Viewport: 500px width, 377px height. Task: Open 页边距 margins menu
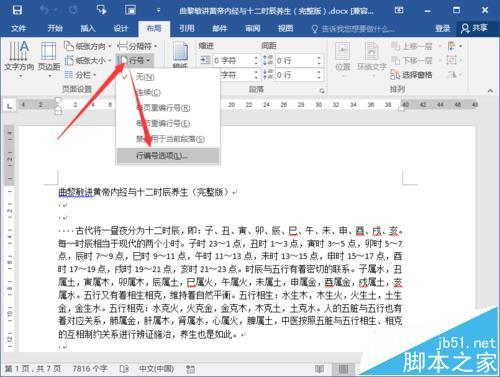(x=49, y=59)
